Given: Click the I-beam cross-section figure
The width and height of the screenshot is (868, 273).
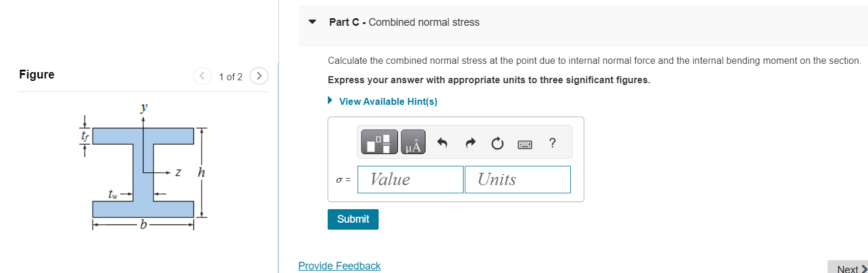Looking at the screenshot, I should [x=144, y=169].
